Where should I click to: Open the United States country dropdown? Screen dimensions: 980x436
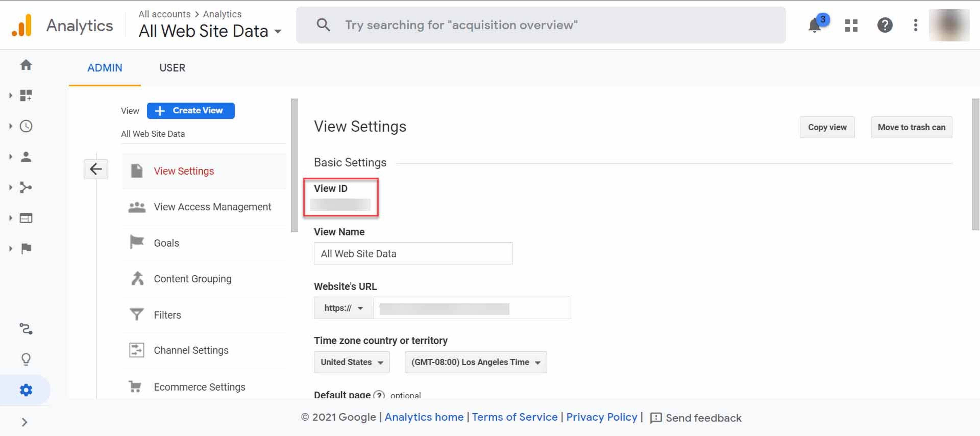[x=351, y=362]
